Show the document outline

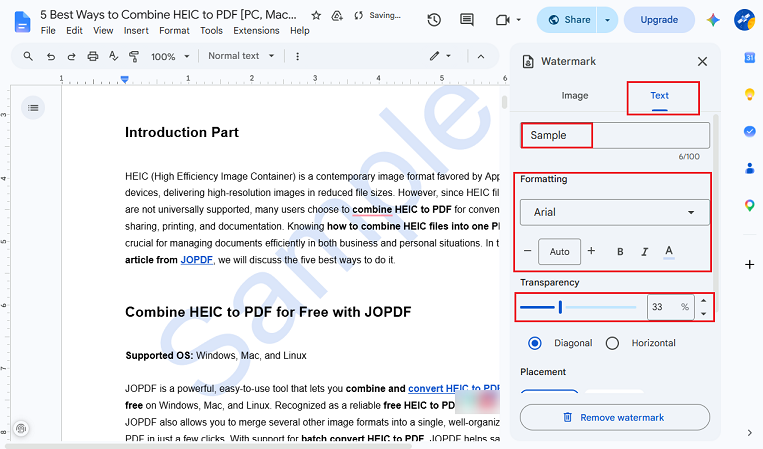click(x=33, y=108)
